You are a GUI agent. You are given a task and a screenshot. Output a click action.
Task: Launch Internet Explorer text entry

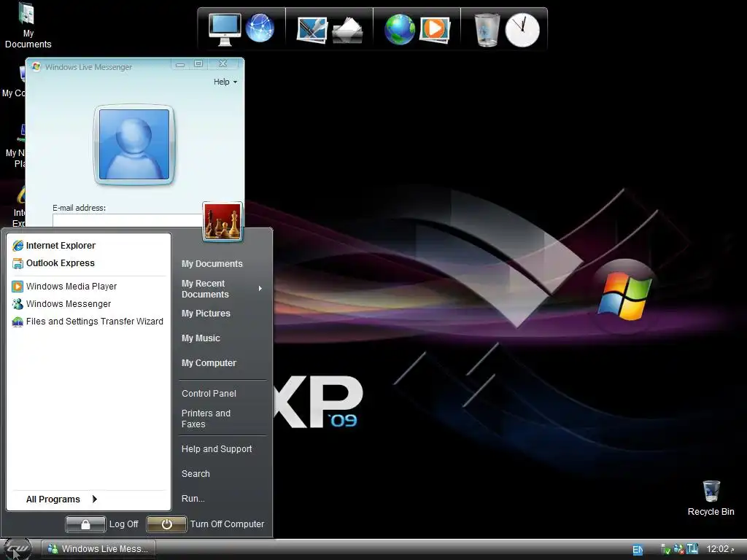[61, 246]
